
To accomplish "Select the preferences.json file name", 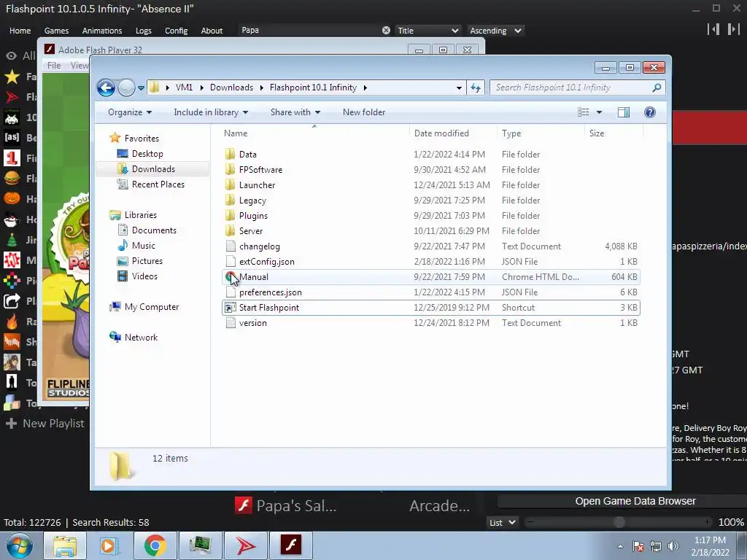I will (270, 292).
